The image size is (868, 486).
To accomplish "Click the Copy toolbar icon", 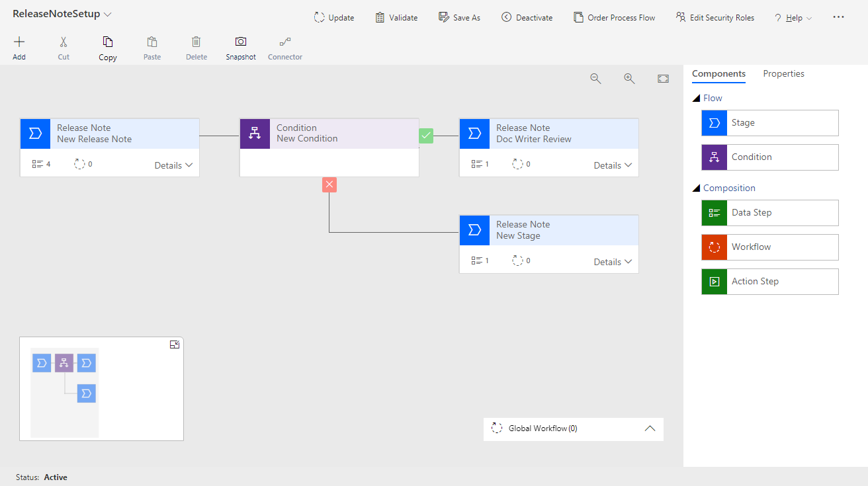I will (108, 43).
